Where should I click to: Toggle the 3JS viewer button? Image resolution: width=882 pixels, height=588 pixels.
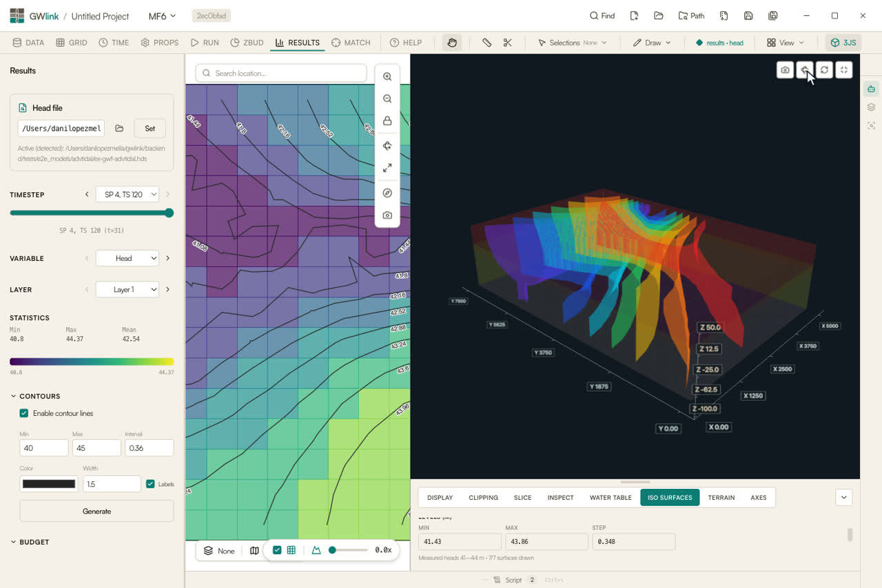pyautogui.click(x=843, y=43)
